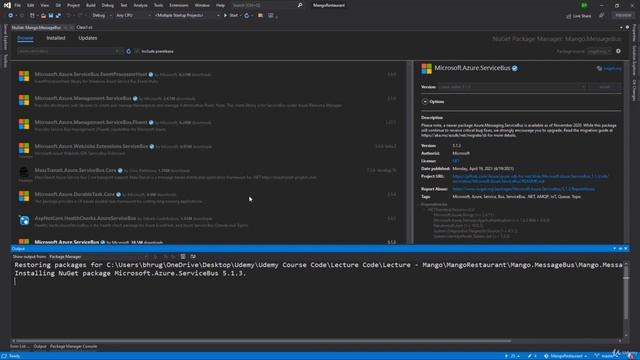Click the Save toolbar icon
Image resolution: width=640 pixels, height=360 pixels.
point(51,16)
